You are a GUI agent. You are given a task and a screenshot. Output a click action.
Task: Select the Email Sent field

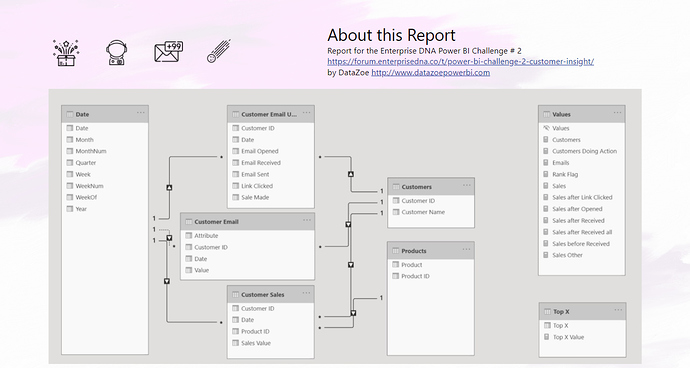click(255, 174)
